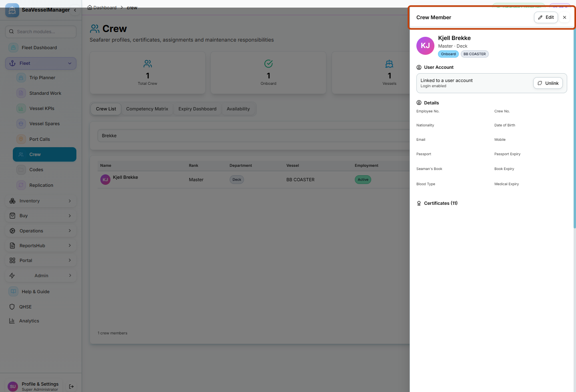Click the Deck department badge in table

(237, 180)
